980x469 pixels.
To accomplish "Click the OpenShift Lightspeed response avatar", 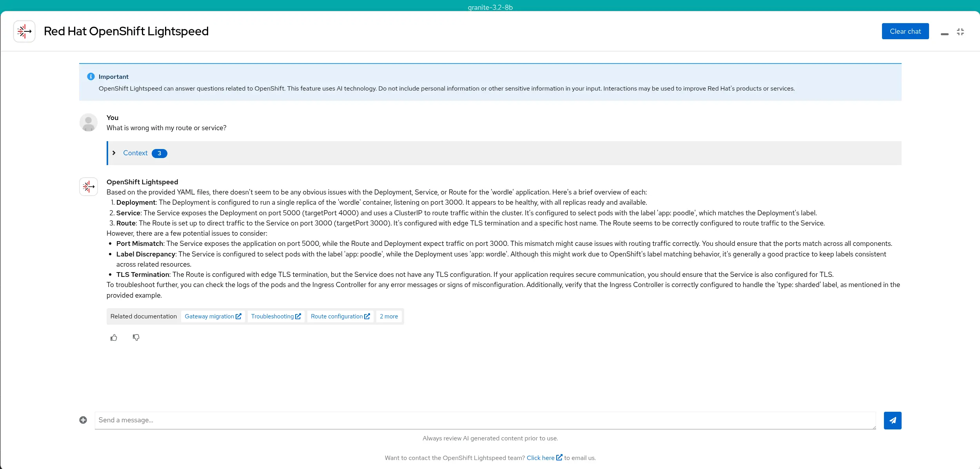I will point(89,187).
